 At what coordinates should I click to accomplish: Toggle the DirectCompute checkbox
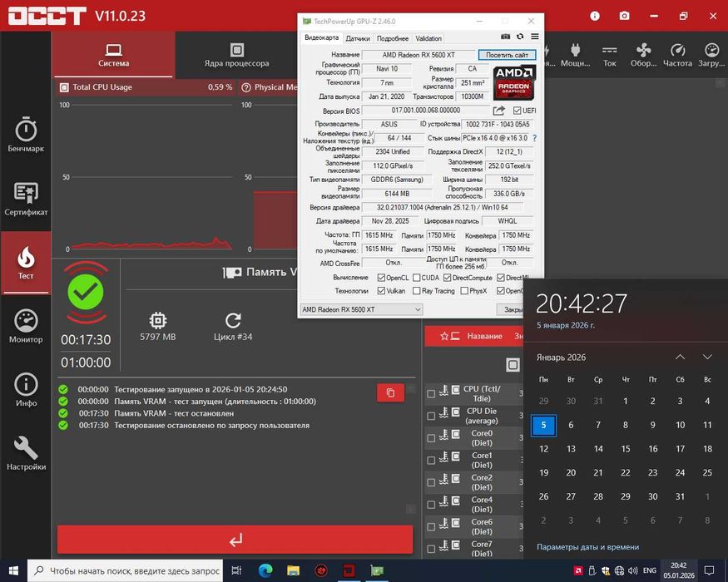pyautogui.click(x=447, y=278)
